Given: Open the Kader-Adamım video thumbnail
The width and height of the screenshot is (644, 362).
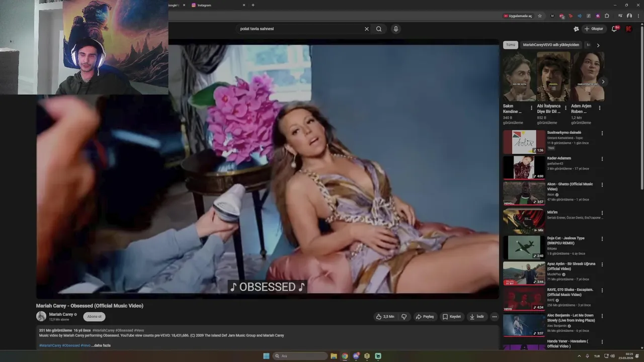Looking at the screenshot, I should (524, 167).
